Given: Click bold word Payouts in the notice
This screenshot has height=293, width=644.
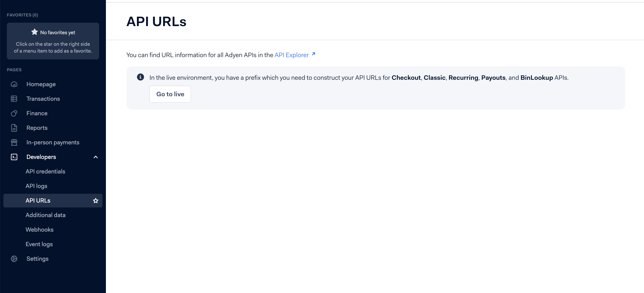Looking at the screenshot, I should tap(493, 78).
